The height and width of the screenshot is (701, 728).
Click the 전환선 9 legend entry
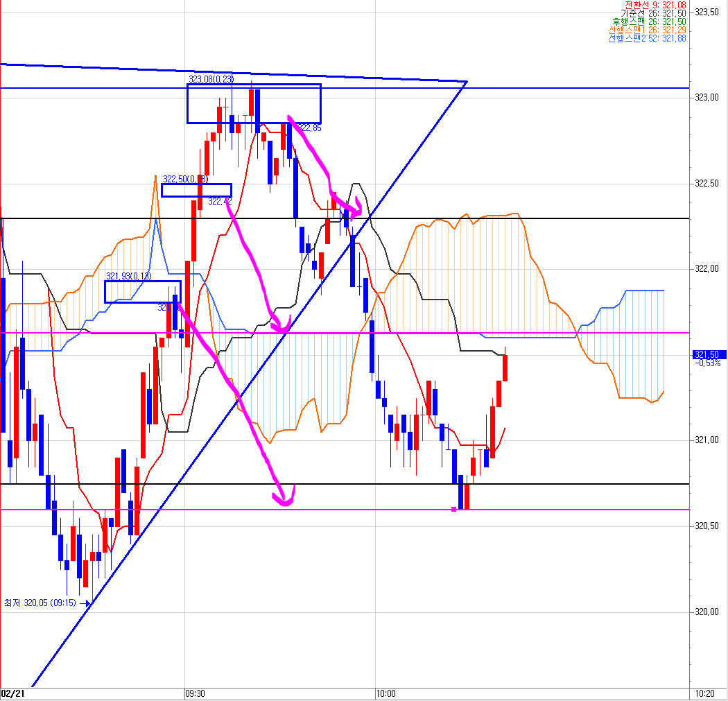coord(655,5)
